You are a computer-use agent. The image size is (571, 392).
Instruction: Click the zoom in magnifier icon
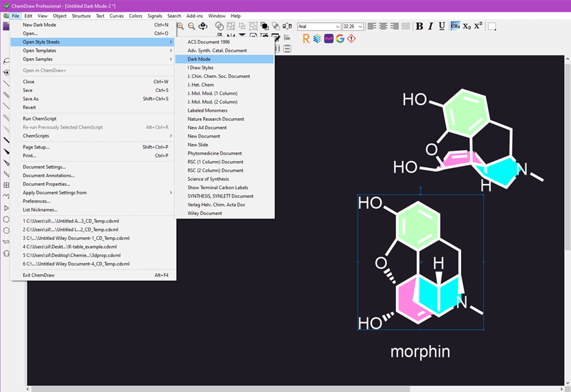coord(180,26)
